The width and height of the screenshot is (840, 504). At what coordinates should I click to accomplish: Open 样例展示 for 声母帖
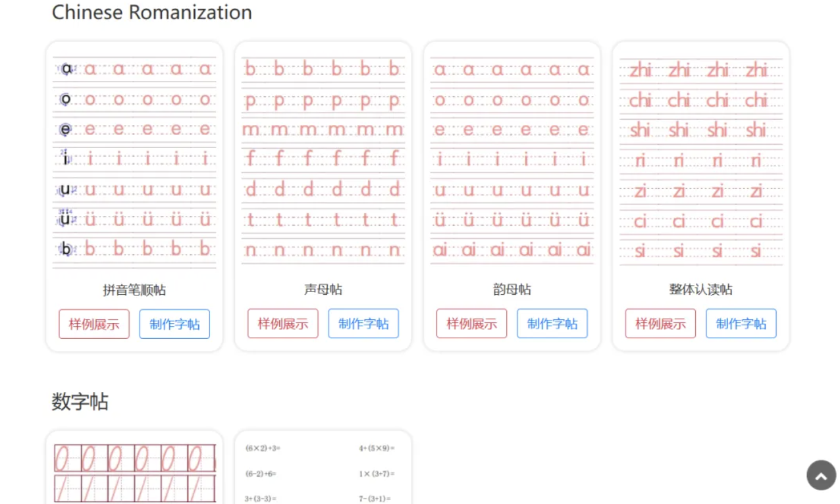[x=283, y=324]
